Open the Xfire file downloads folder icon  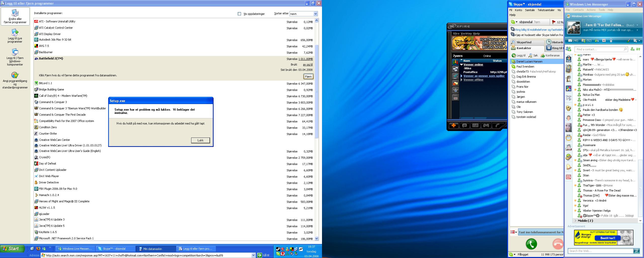click(x=455, y=83)
